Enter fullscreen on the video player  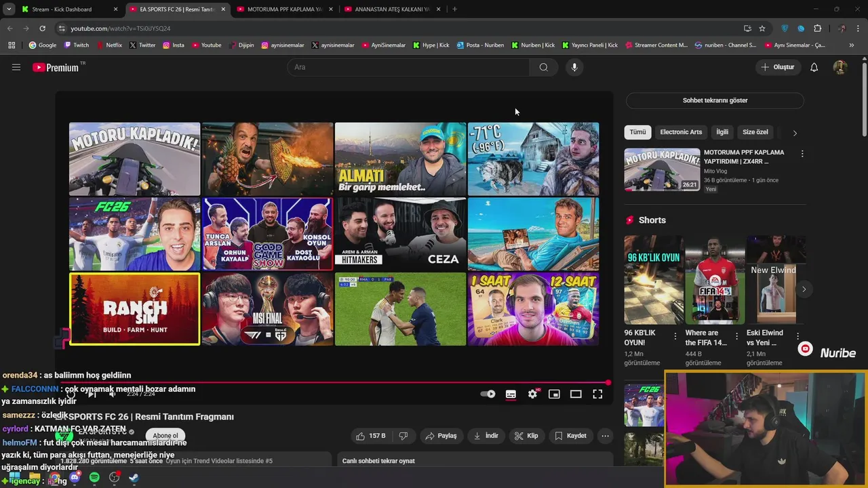[x=597, y=394]
